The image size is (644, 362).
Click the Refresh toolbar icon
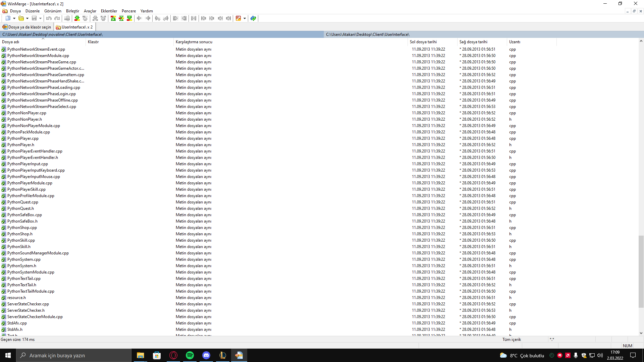click(253, 18)
